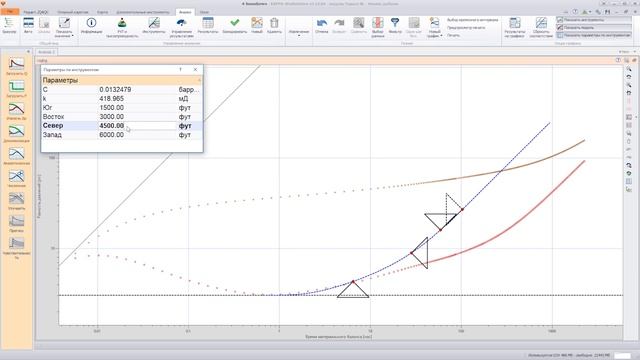This screenshot has height=360, width=640.
Task: Expand Show values dropdown
Action: pyautogui.click(x=64, y=28)
